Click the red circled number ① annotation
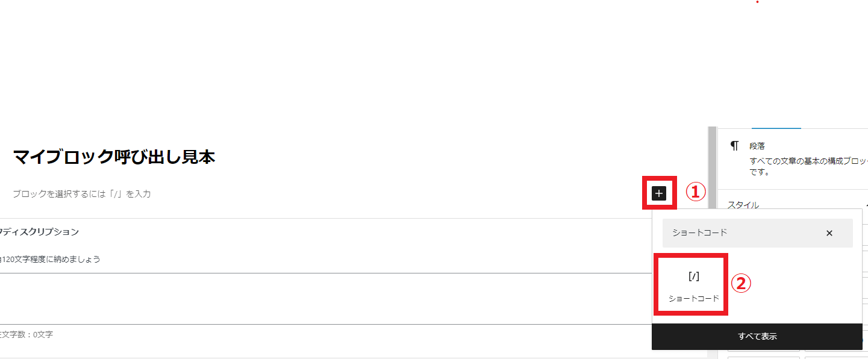The height and width of the screenshot is (359, 868). (x=696, y=192)
